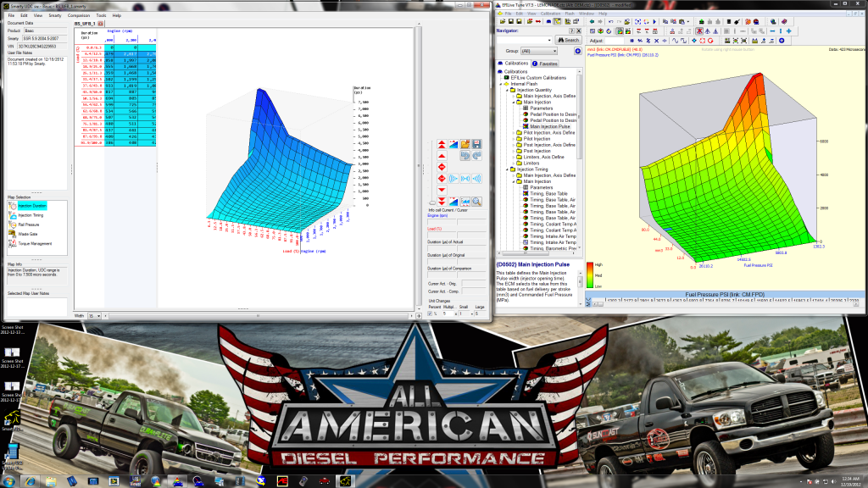
Task: Click the square wave icon in Adjust toolbar
Action: tap(684, 41)
